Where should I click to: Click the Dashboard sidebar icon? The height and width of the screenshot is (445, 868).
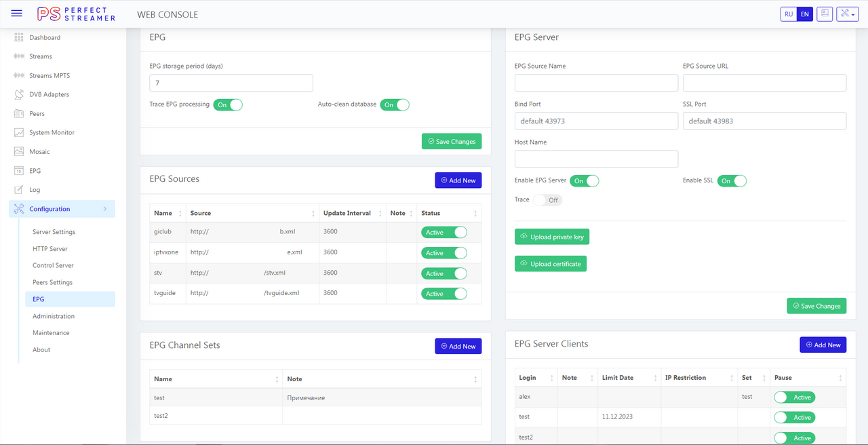click(19, 37)
